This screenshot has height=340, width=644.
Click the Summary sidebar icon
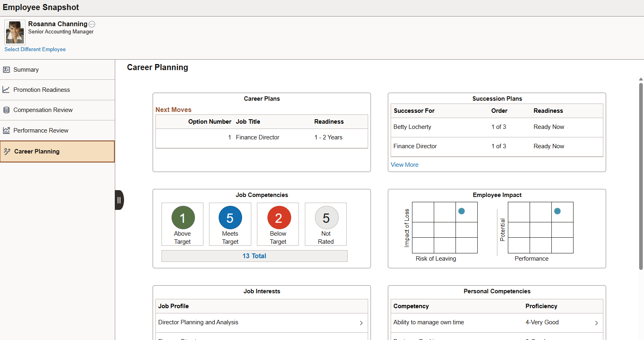tap(6, 70)
